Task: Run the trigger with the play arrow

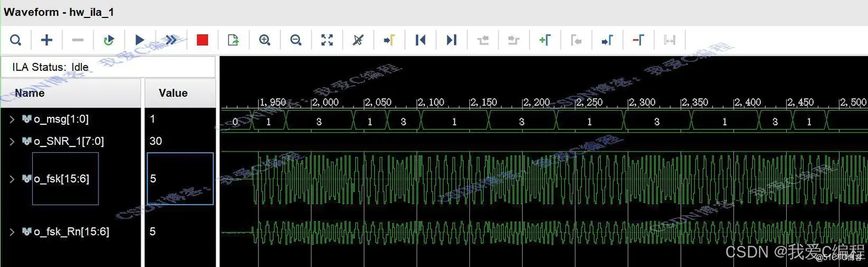Action: coord(140,40)
